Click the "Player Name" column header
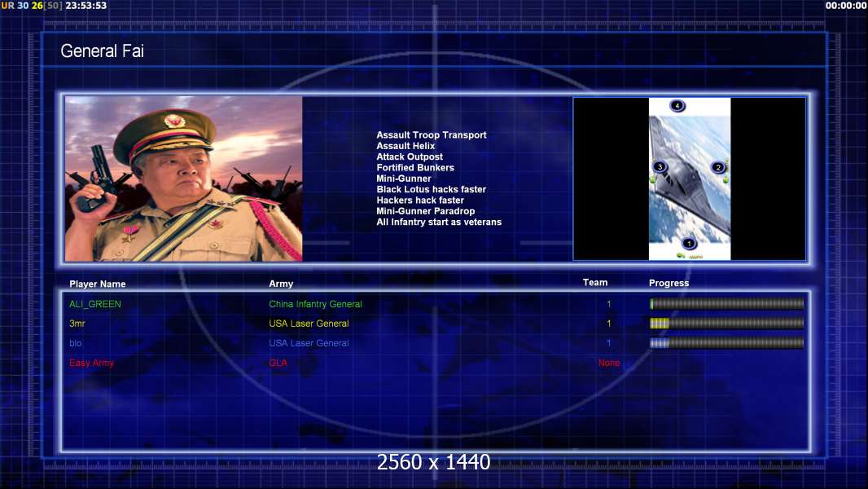The height and width of the screenshot is (489, 868). point(98,284)
